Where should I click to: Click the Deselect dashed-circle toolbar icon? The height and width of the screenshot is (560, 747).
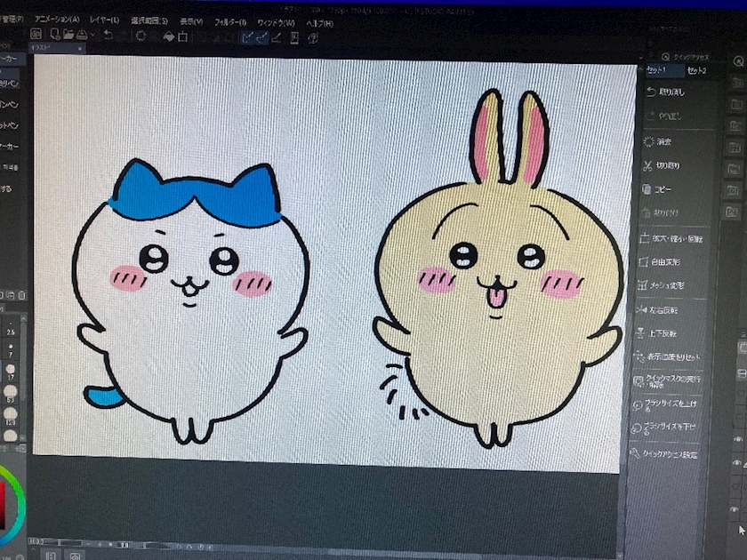(x=141, y=36)
